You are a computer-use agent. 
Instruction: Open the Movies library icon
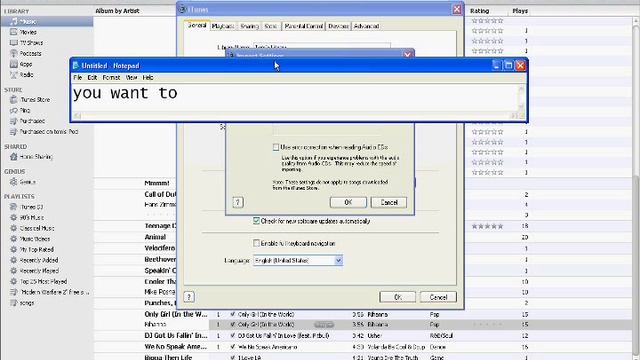pos(14,32)
